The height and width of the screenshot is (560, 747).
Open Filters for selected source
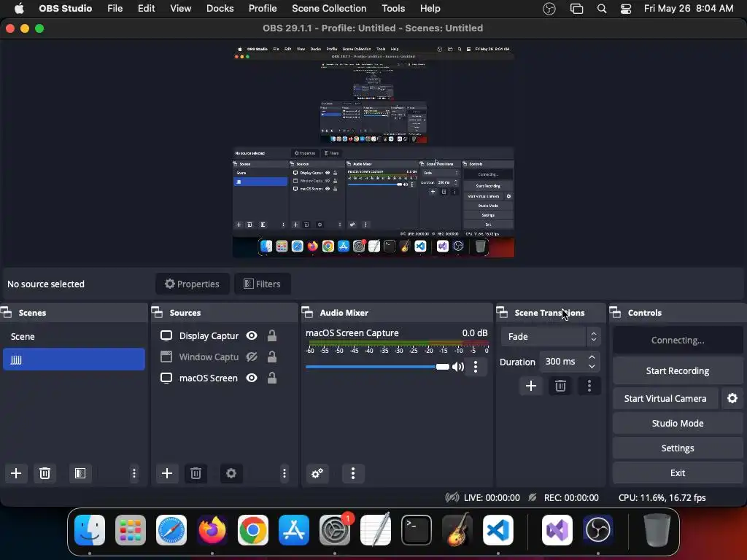[263, 284]
